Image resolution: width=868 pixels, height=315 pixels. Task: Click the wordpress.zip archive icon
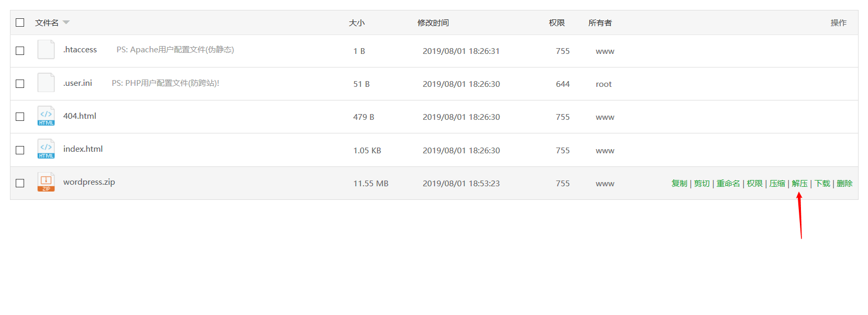[x=46, y=182]
